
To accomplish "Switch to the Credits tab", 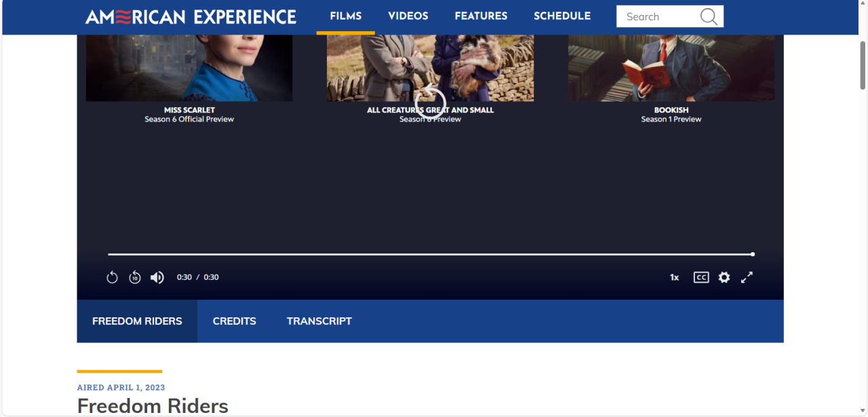I will point(235,321).
